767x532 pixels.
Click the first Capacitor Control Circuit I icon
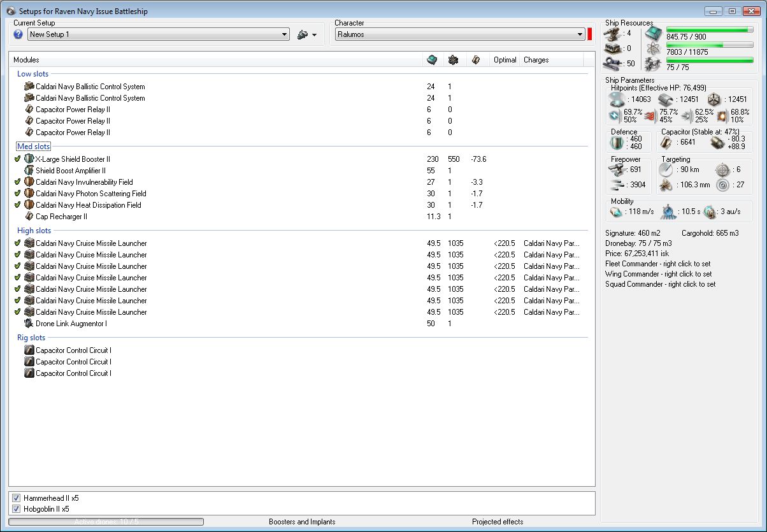(x=29, y=350)
